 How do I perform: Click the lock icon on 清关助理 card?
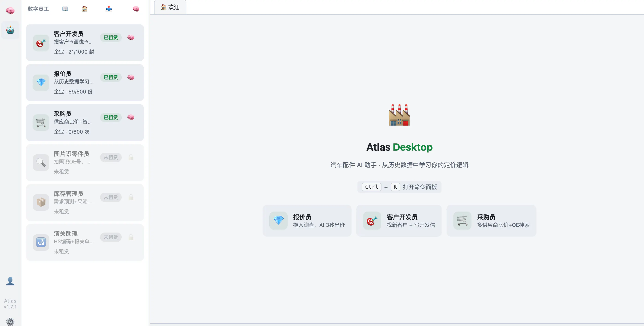(131, 237)
